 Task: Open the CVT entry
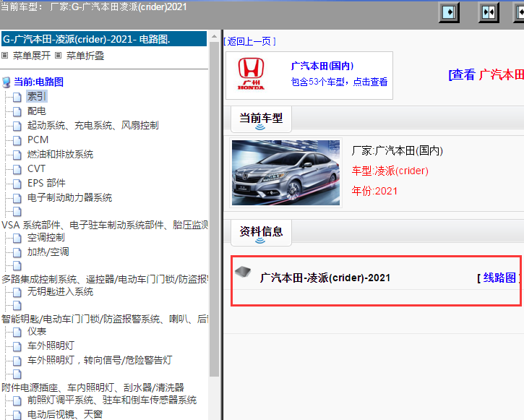[x=36, y=168]
